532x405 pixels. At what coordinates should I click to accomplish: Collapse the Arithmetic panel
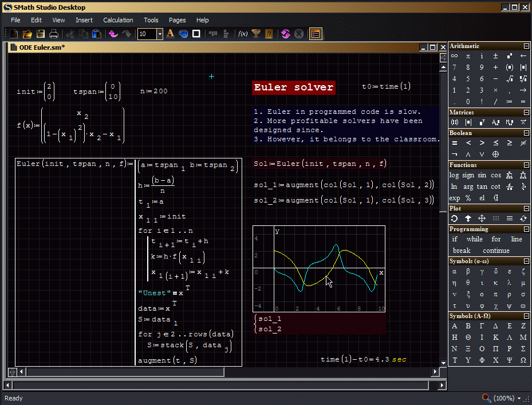point(526,46)
